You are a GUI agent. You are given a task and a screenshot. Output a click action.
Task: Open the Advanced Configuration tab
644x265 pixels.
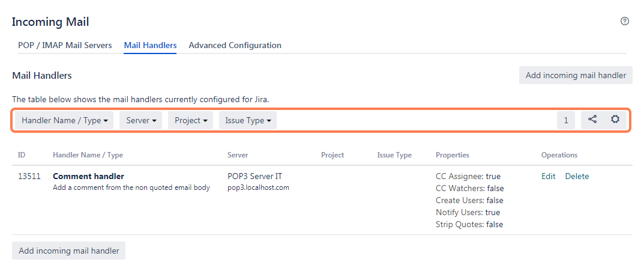click(x=235, y=45)
